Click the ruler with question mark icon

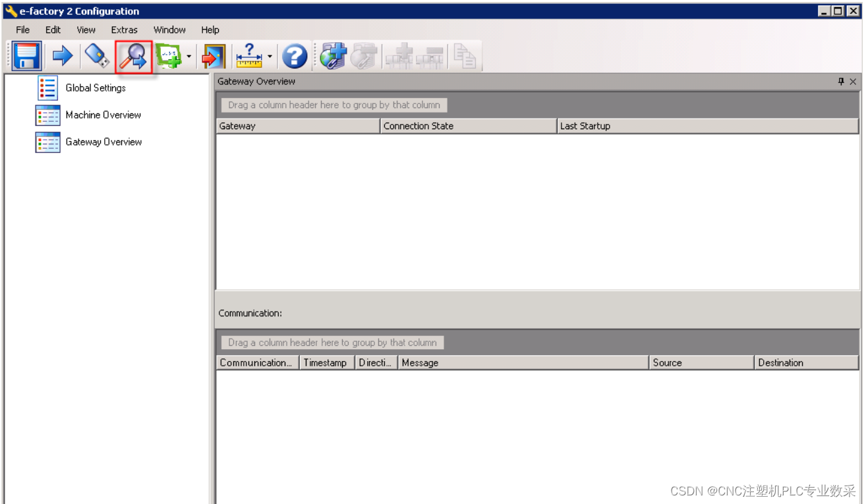pyautogui.click(x=248, y=57)
